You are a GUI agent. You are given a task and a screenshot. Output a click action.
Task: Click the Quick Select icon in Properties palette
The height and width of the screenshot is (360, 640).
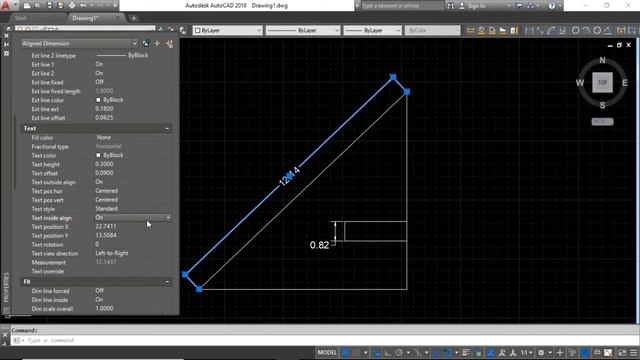[x=169, y=43]
